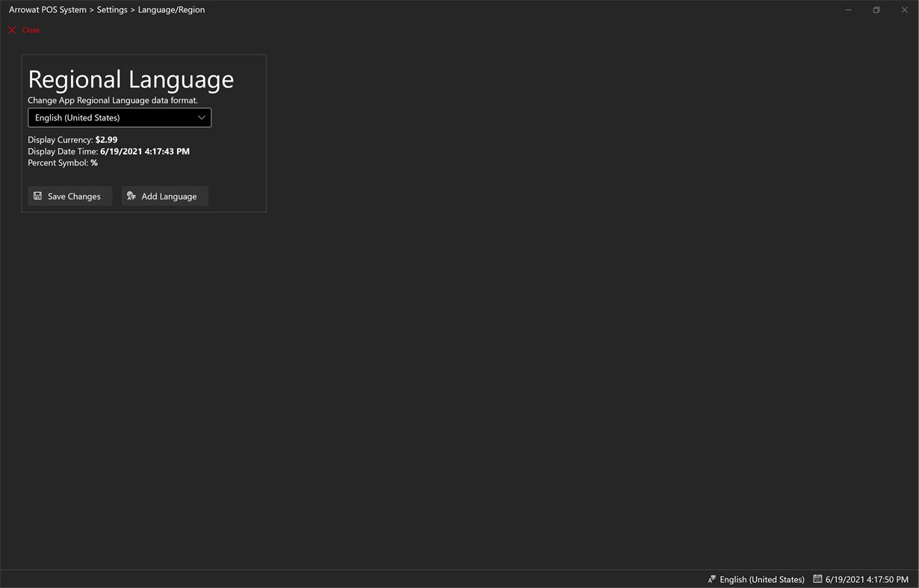Return to Arrowat POS System home via breadcrumb
The width and height of the screenshot is (919, 588).
point(47,9)
